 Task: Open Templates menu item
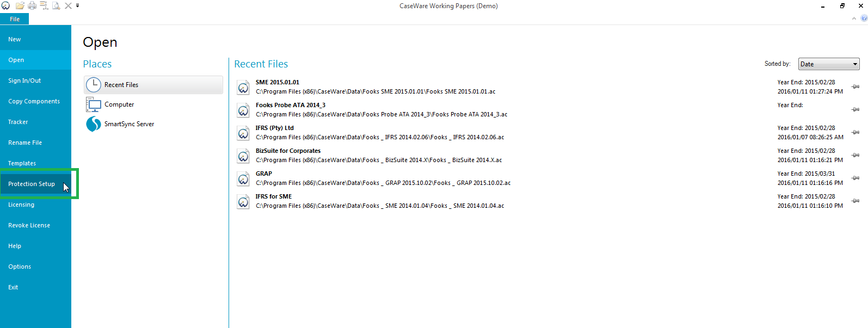pyautogui.click(x=35, y=163)
